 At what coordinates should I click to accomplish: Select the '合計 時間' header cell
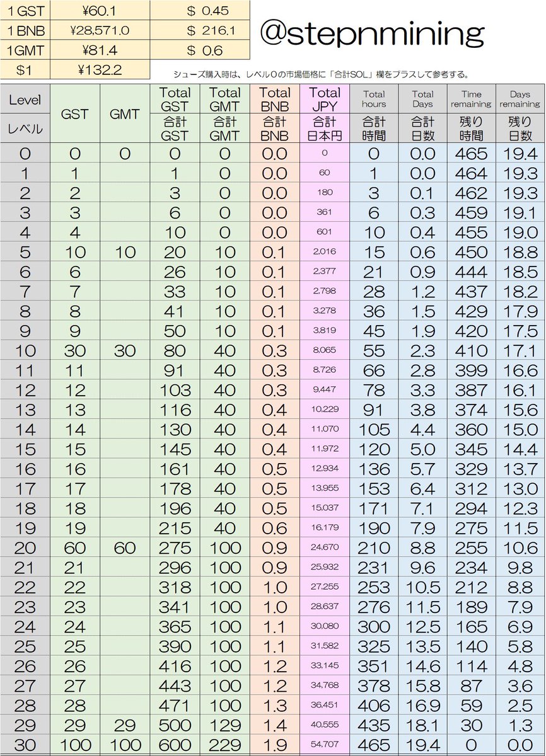374,129
